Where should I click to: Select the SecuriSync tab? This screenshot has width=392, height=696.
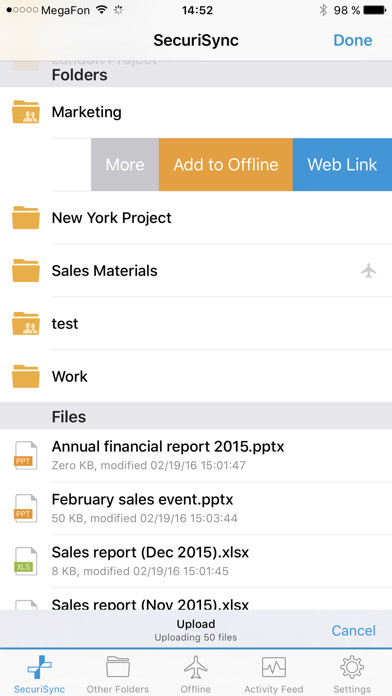click(x=39, y=674)
